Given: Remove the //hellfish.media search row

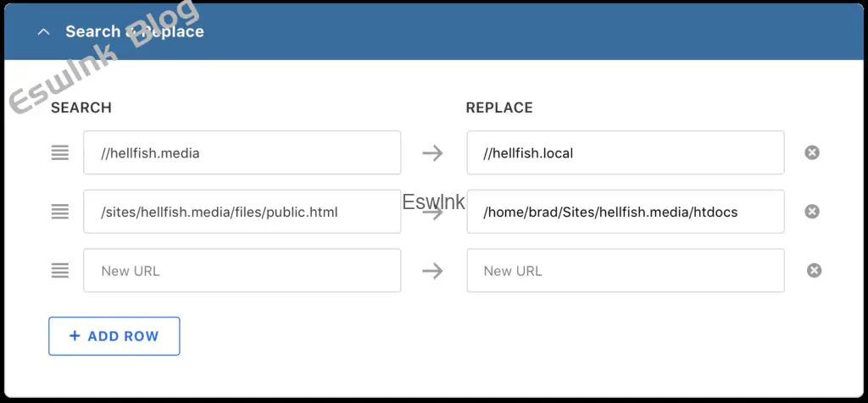Looking at the screenshot, I should (x=812, y=152).
